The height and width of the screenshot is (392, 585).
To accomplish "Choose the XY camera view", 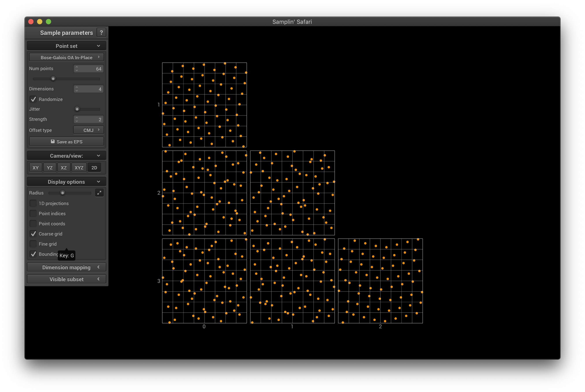I will click(35, 168).
